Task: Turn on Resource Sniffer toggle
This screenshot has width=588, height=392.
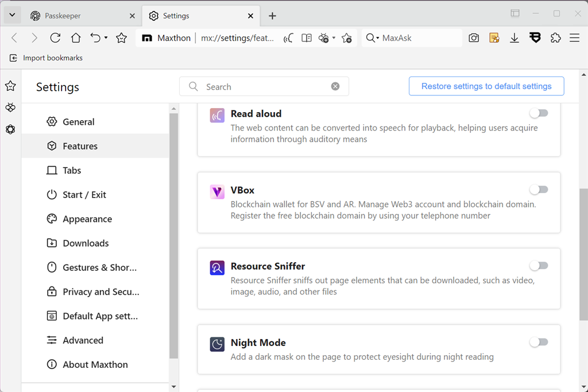Action: (x=539, y=266)
